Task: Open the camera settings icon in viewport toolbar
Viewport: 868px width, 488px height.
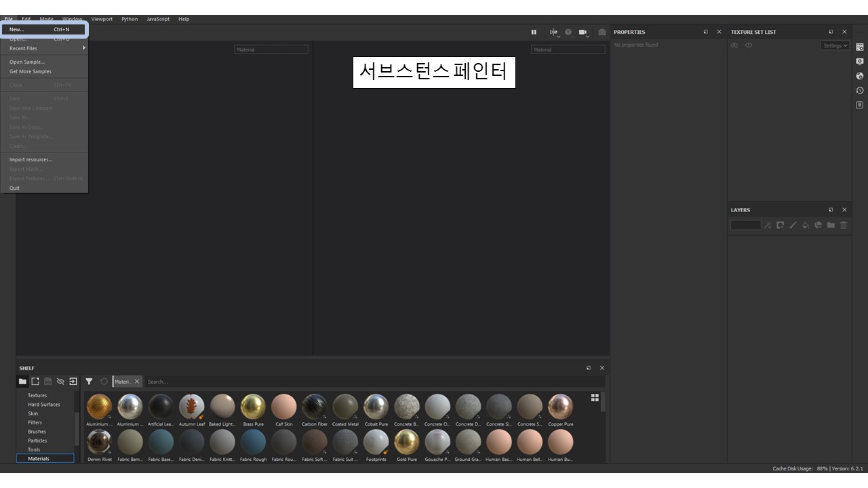Action: click(x=583, y=32)
